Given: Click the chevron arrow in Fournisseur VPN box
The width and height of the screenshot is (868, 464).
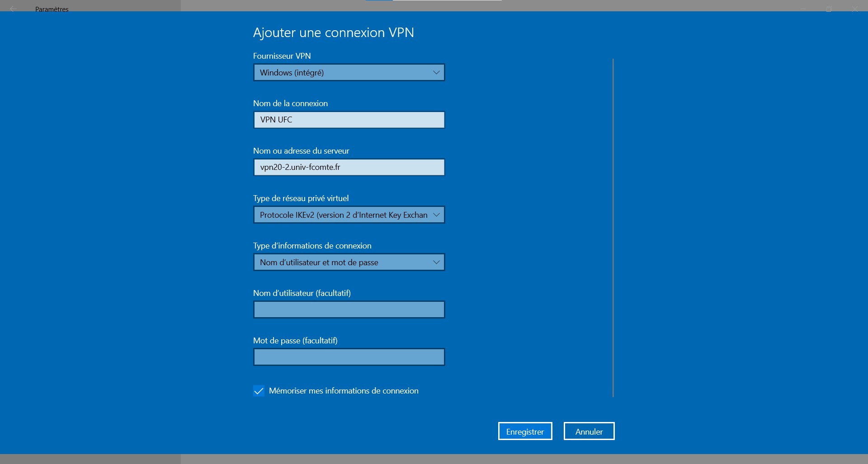Looking at the screenshot, I should (436, 72).
